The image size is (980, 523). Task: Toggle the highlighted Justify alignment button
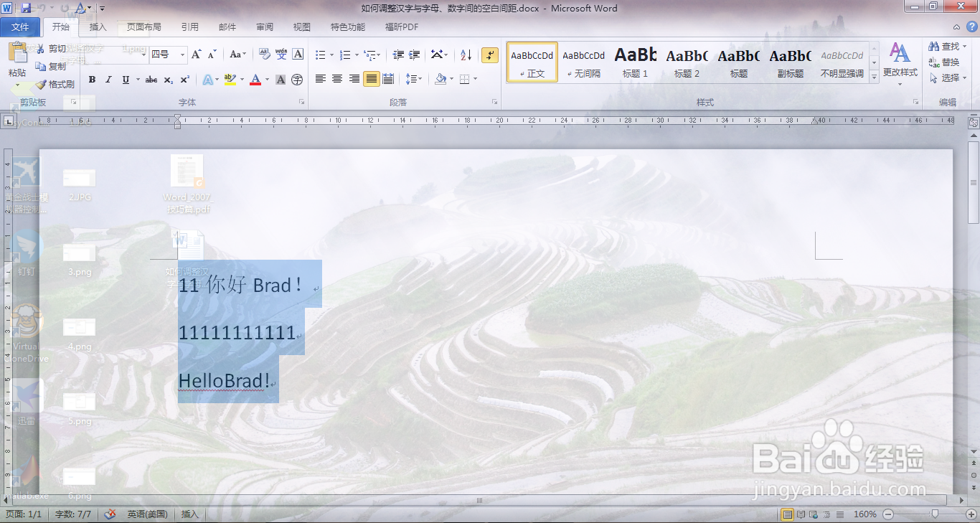point(371,79)
